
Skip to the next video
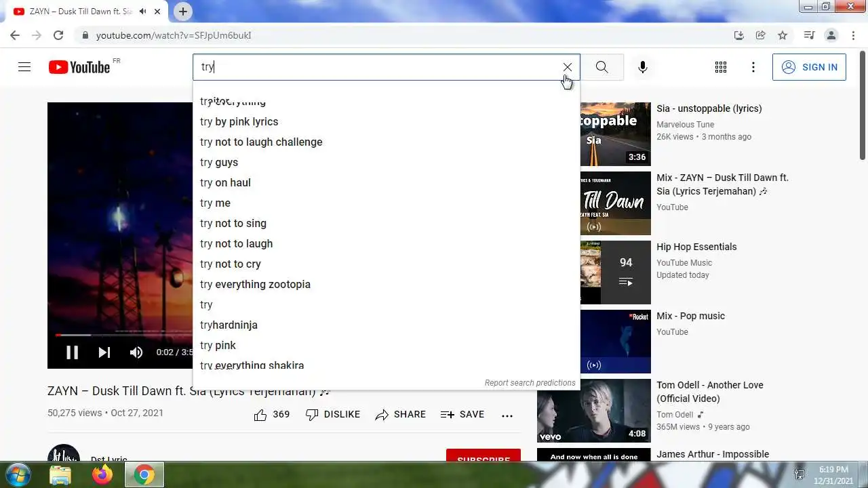click(x=104, y=352)
